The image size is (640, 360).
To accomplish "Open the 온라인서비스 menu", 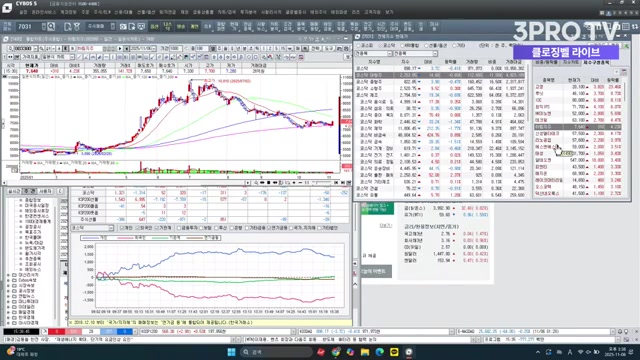I will click(x=44, y=12).
